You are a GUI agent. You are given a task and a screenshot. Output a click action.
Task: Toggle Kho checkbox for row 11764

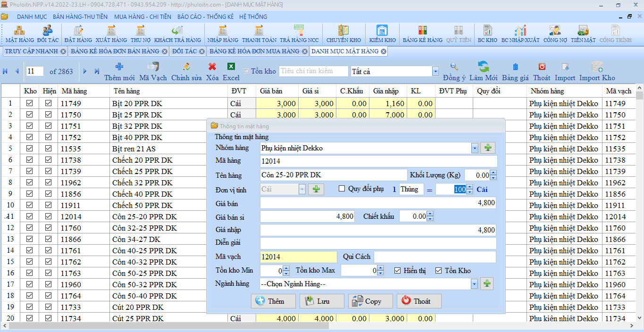[30, 296]
